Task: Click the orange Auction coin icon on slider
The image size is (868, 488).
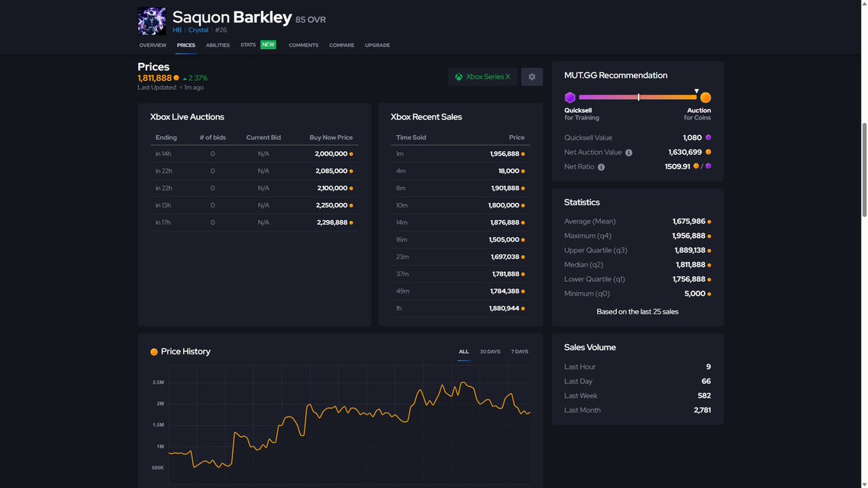Action: point(705,98)
